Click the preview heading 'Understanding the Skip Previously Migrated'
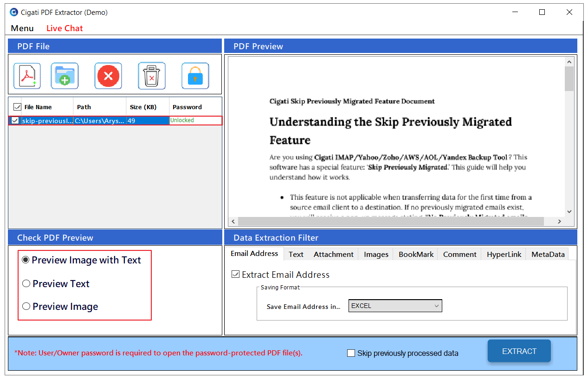 391,122
